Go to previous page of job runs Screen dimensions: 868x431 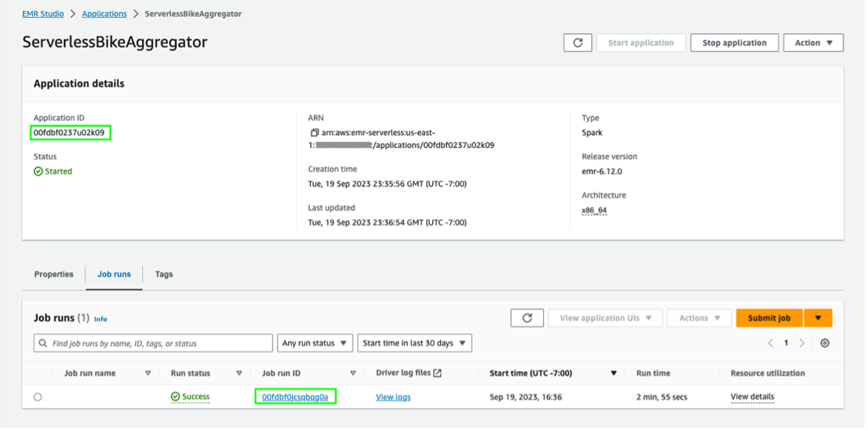tap(771, 343)
